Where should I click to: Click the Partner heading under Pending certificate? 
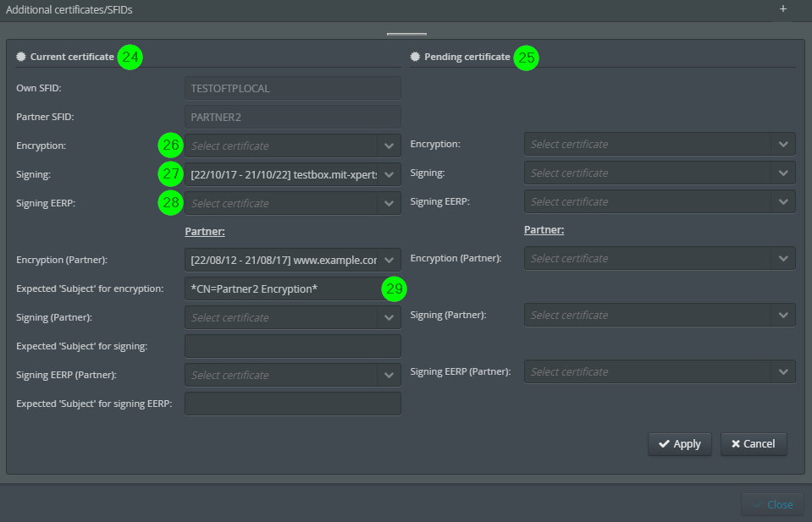coord(544,230)
